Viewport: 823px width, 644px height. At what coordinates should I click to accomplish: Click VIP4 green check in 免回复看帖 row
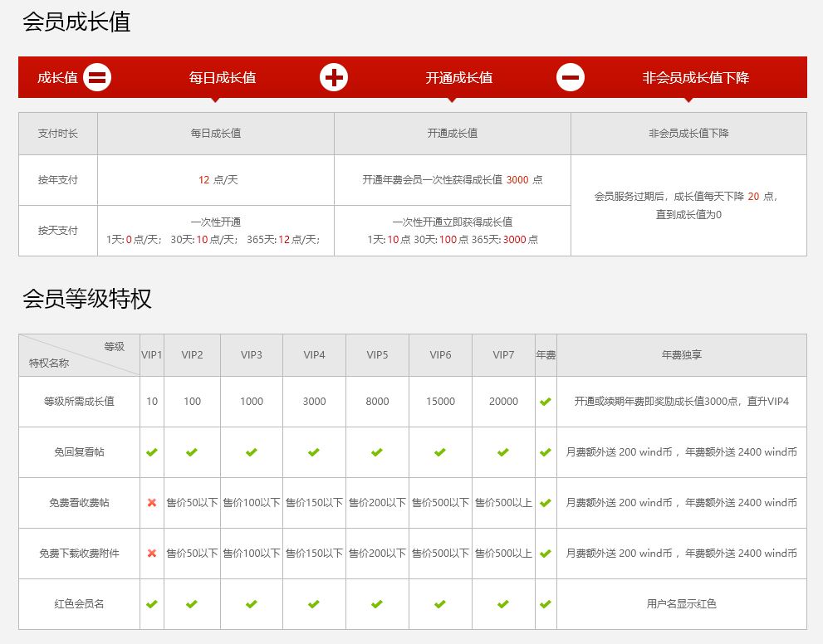click(x=314, y=452)
